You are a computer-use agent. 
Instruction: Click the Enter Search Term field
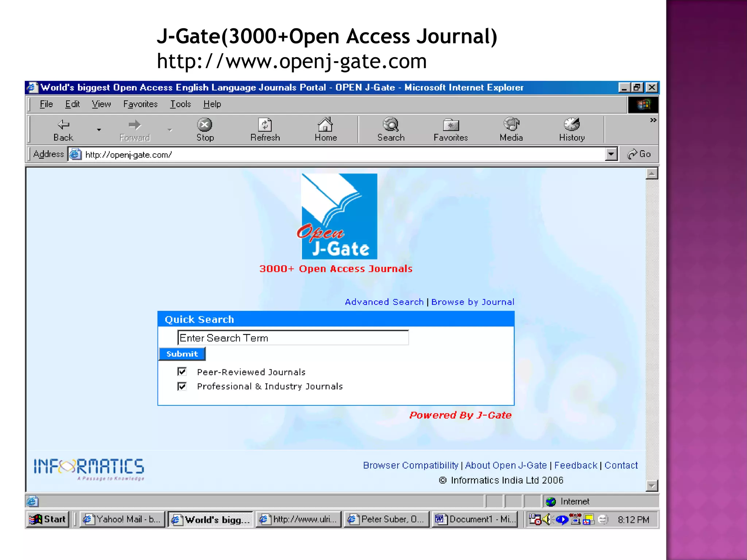click(293, 338)
